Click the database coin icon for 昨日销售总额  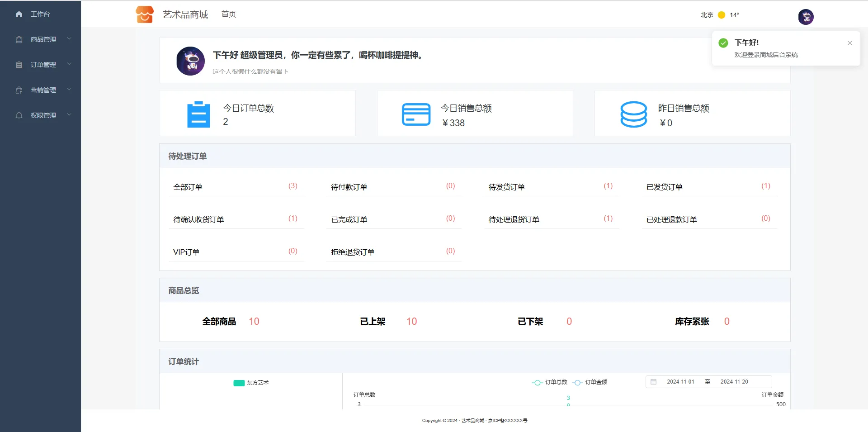tap(633, 114)
